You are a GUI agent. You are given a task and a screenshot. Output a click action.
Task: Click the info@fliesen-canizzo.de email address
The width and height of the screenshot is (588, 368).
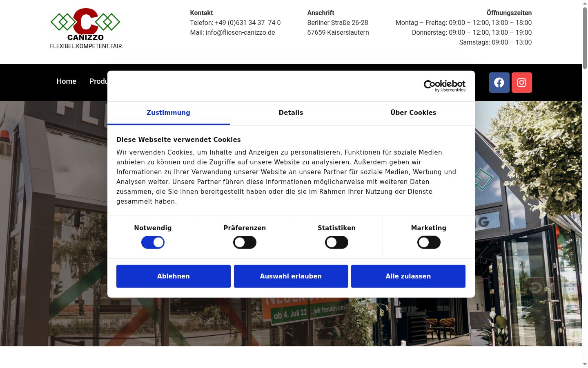[x=240, y=33]
